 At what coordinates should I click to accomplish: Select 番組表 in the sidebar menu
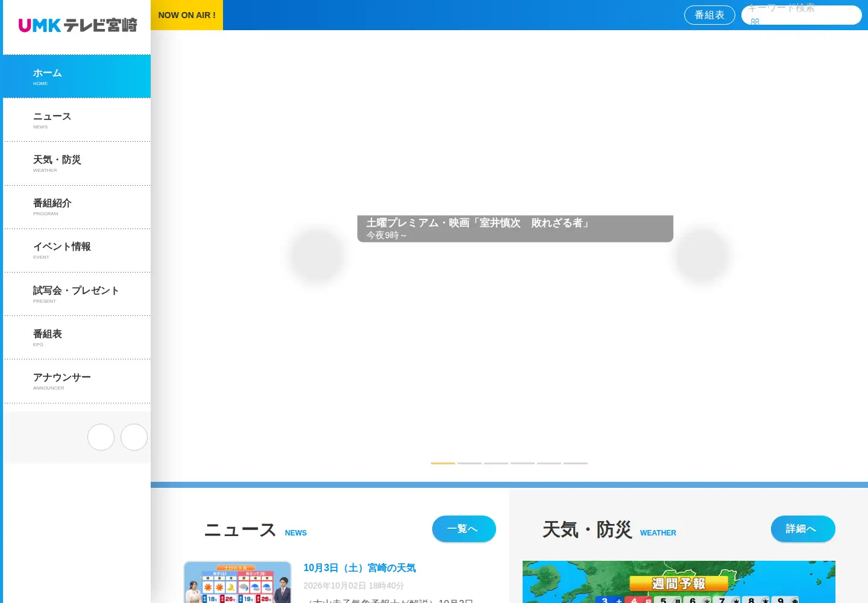[x=77, y=338]
